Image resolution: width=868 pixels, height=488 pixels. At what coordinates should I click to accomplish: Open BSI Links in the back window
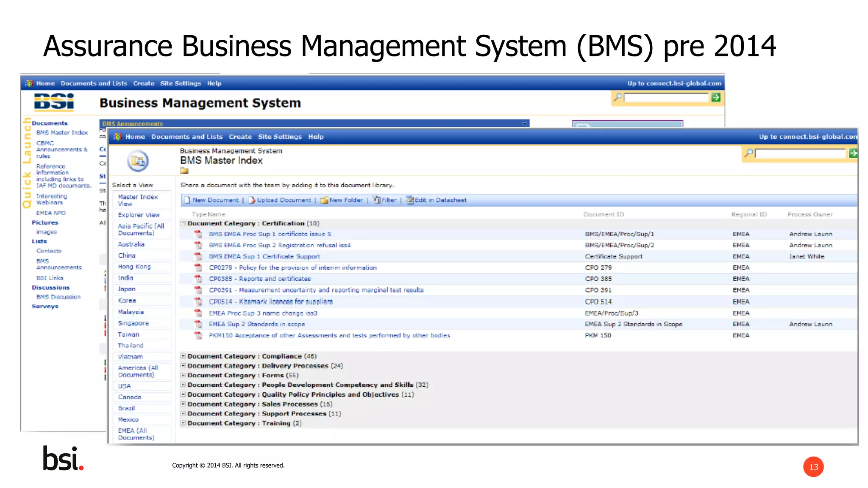[x=50, y=278]
